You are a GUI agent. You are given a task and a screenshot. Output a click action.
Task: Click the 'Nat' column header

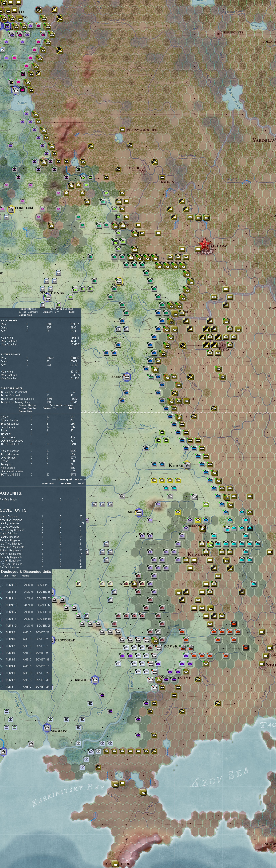(x=14, y=576)
